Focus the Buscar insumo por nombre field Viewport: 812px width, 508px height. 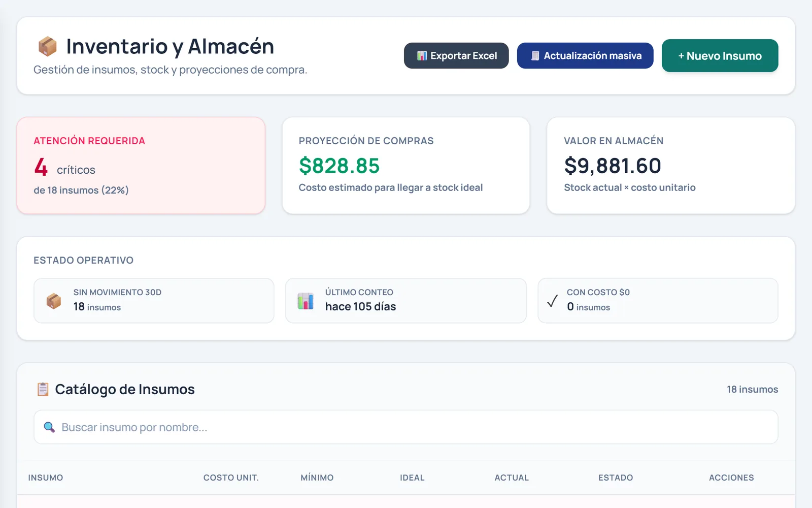click(406, 427)
